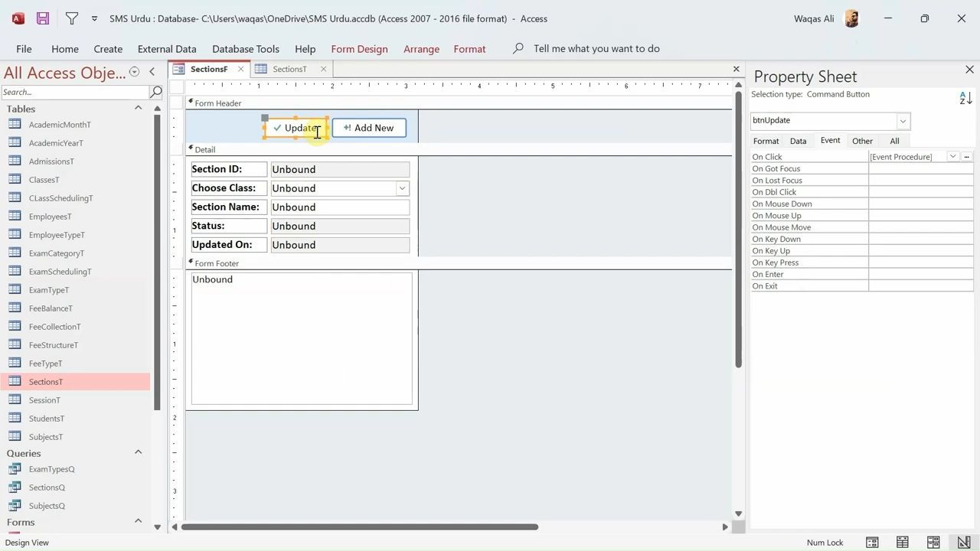The height and width of the screenshot is (551, 980).
Task: Expand the Choose Class combo box arrow
Action: [x=402, y=188]
